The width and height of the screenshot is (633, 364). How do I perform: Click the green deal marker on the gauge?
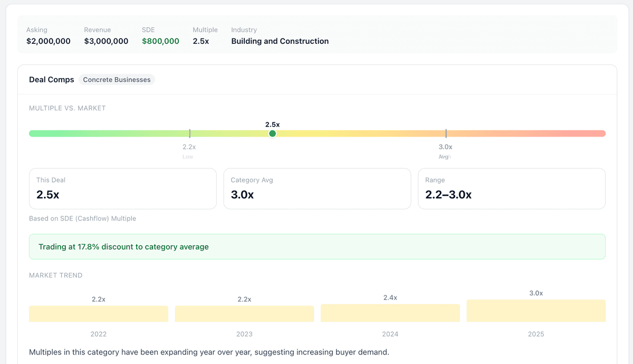[x=272, y=133]
